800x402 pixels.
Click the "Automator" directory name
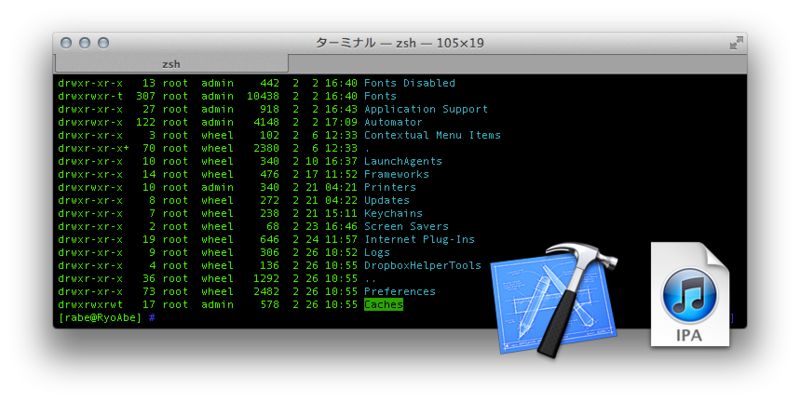[393, 122]
